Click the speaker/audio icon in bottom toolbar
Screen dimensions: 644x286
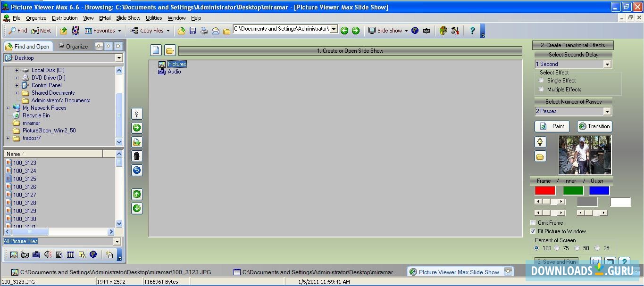47,254
